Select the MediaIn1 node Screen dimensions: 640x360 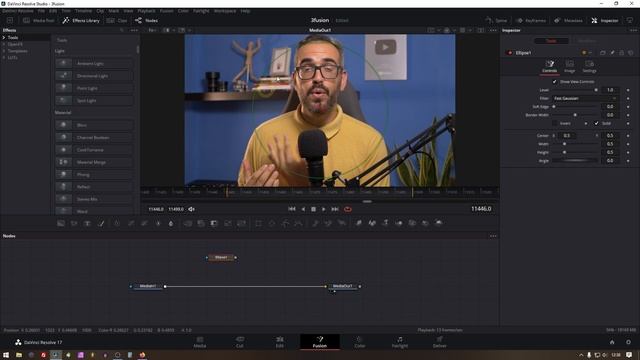[148, 286]
